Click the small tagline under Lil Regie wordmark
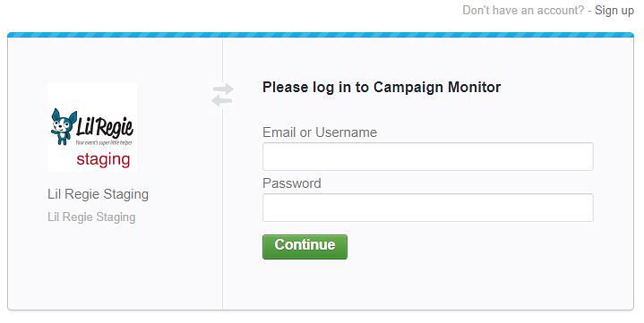Viewport: 644px width, 323px height. click(x=104, y=142)
